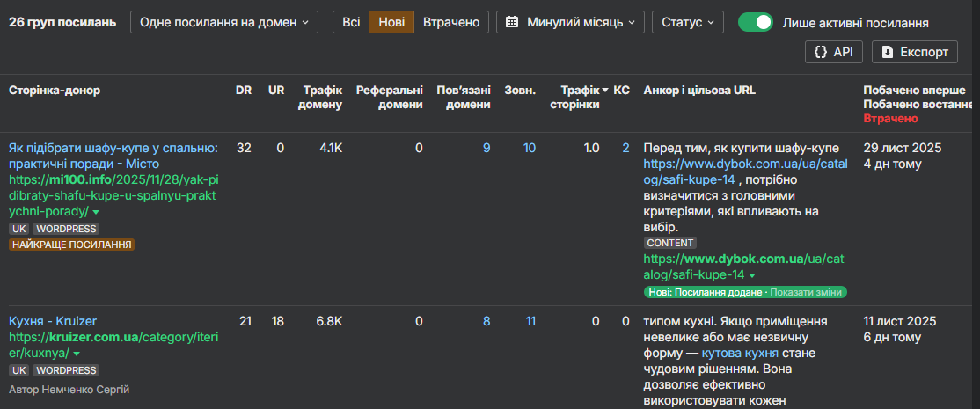Open the Статус filter dropdown
Screen dimensions: 980x409
point(687,22)
